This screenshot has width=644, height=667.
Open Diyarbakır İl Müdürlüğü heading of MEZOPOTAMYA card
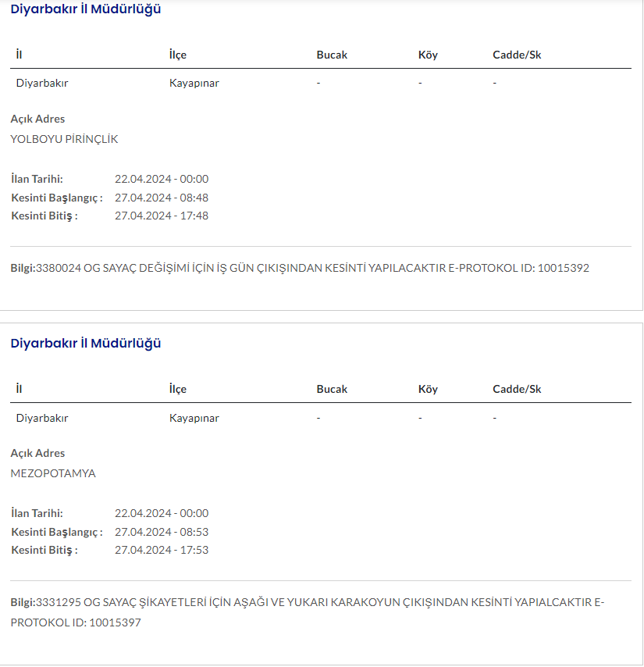pyautogui.click(x=86, y=344)
